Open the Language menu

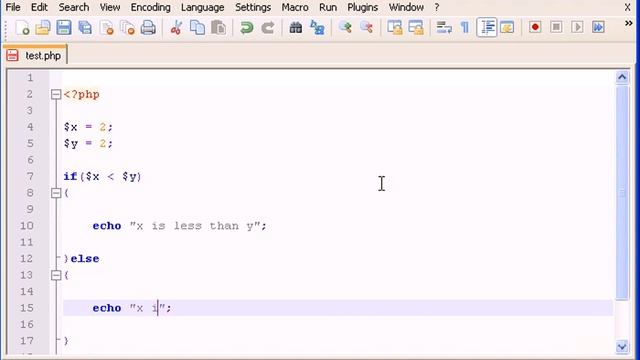tap(202, 7)
